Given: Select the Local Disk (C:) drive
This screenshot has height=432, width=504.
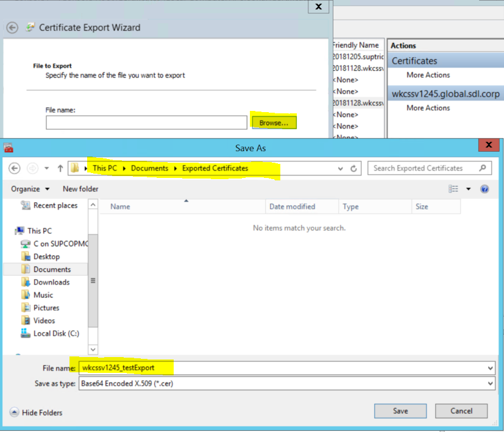Looking at the screenshot, I should click(55, 333).
